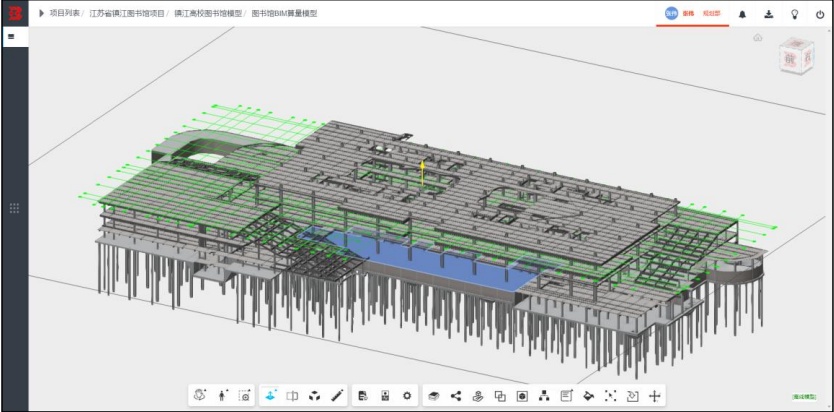The width and height of the screenshot is (834, 412).
Task: Open the hand-held layers tool
Action: pos(478,396)
